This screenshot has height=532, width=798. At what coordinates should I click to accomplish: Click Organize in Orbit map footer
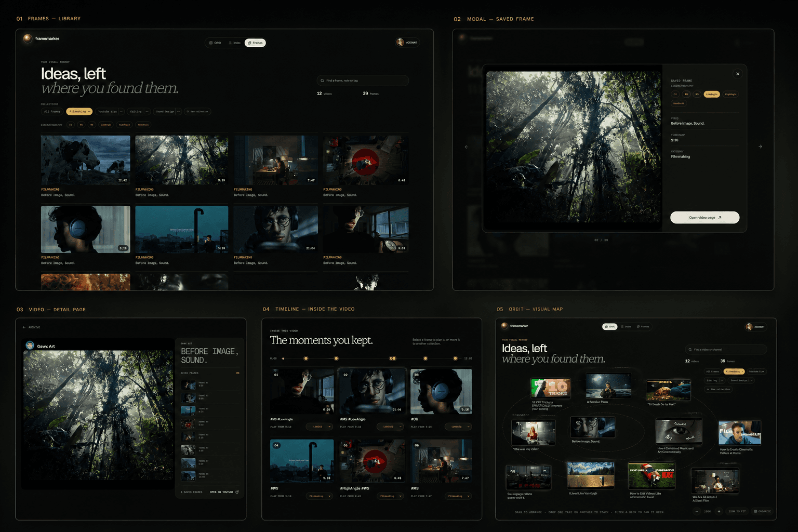pyautogui.click(x=762, y=511)
